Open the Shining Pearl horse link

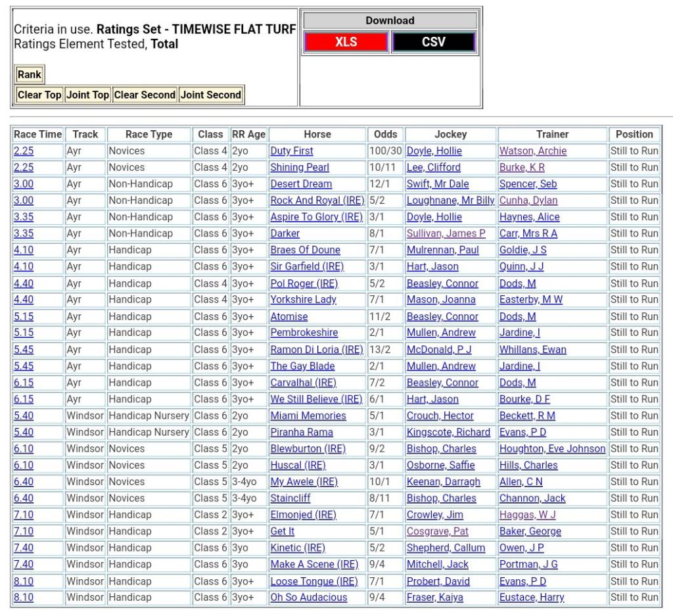[300, 167]
